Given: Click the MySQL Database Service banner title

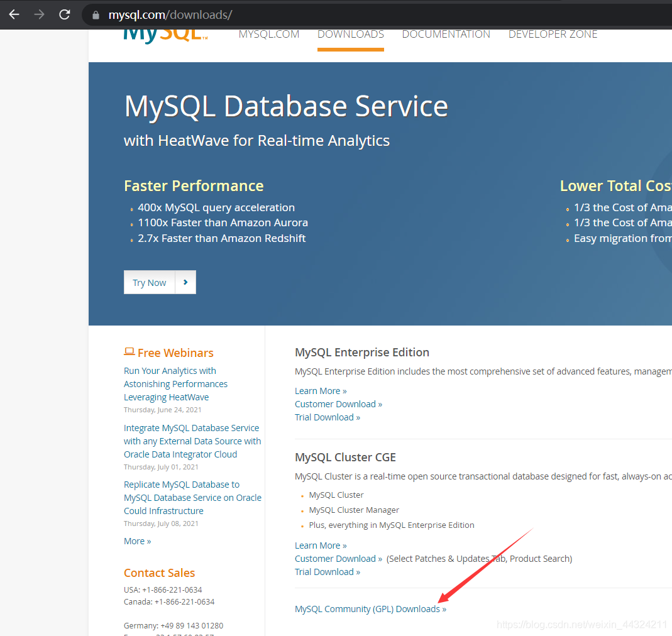Looking at the screenshot, I should point(286,106).
